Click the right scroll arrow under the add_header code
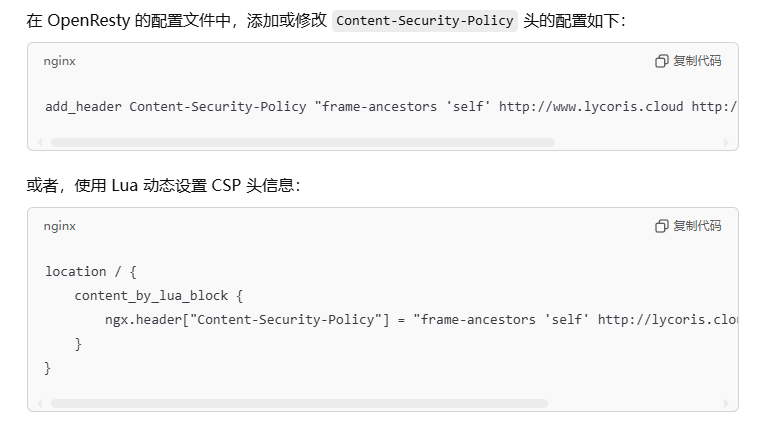 pos(726,142)
